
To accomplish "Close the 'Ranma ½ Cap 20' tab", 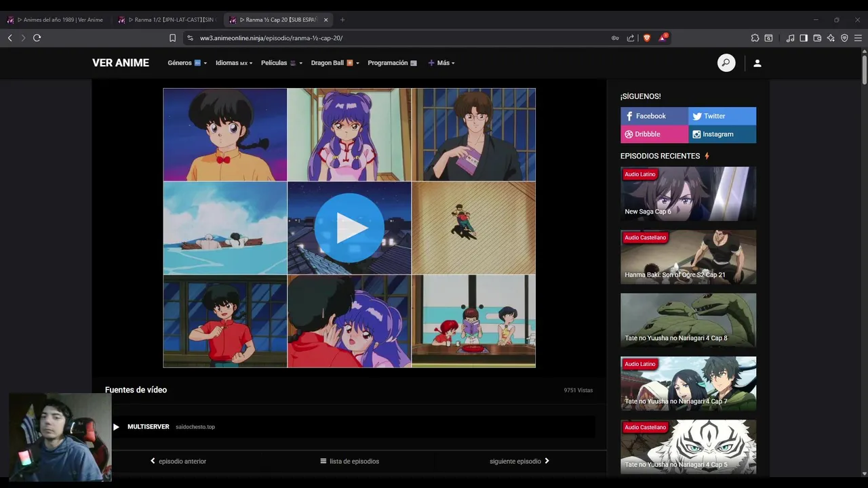I will pyautogui.click(x=326, y=20).
